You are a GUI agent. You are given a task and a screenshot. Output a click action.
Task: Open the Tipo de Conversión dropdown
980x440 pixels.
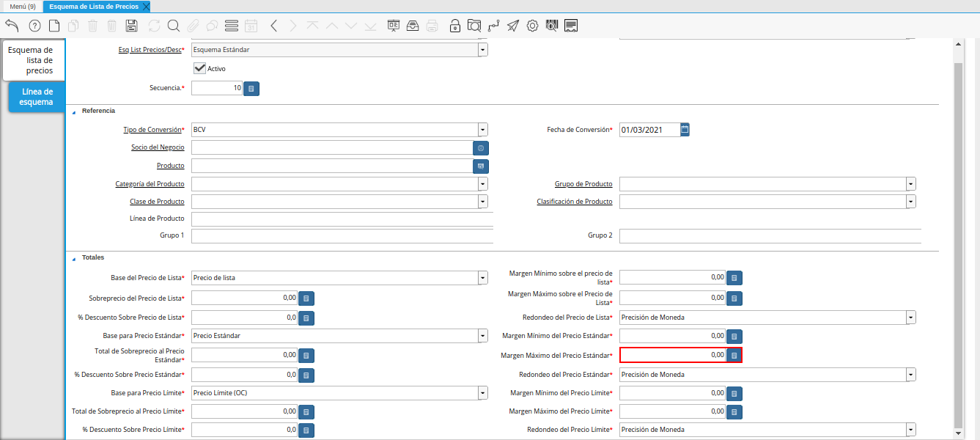(482, 130)
